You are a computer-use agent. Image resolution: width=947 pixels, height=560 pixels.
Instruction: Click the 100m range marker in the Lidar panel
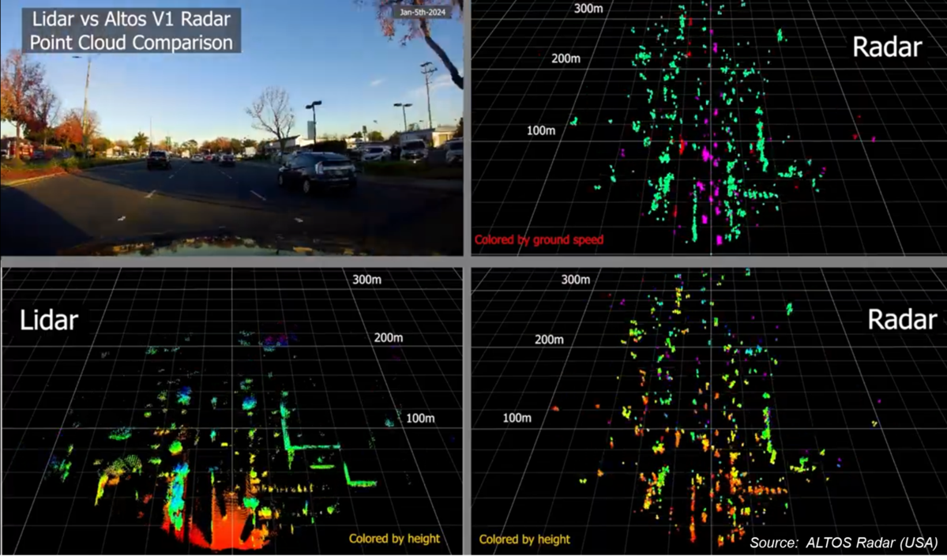click(420, 417)
